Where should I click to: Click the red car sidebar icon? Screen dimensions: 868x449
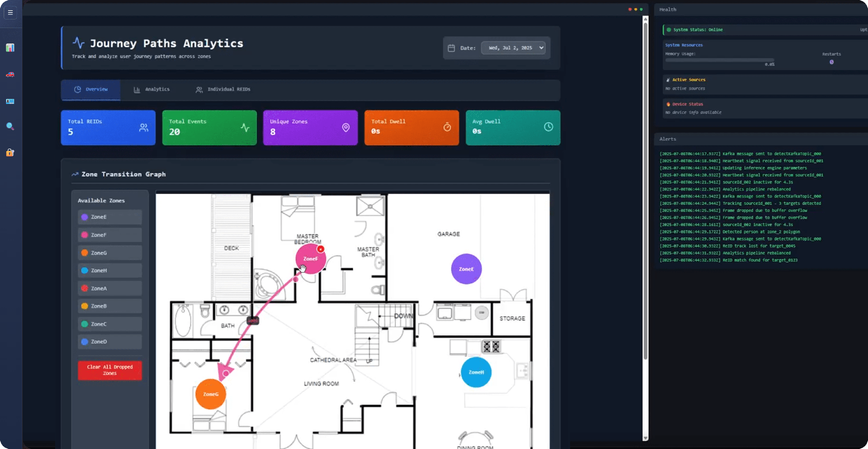pyautogui.click(x=10, y=75)
